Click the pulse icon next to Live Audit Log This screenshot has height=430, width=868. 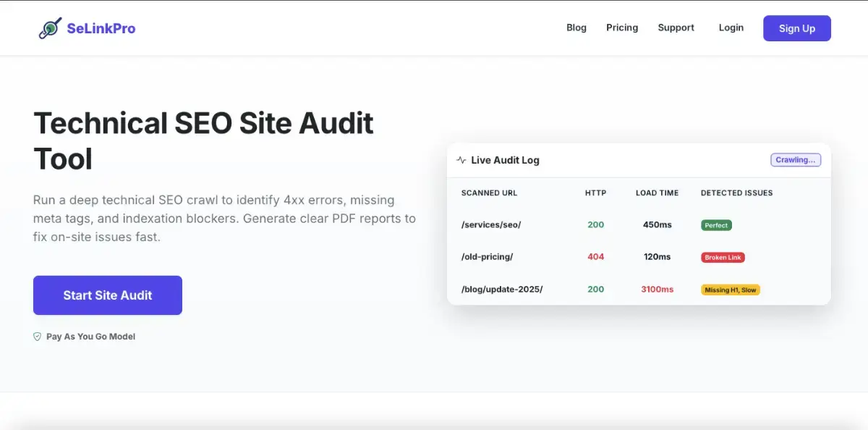(461, 160)
